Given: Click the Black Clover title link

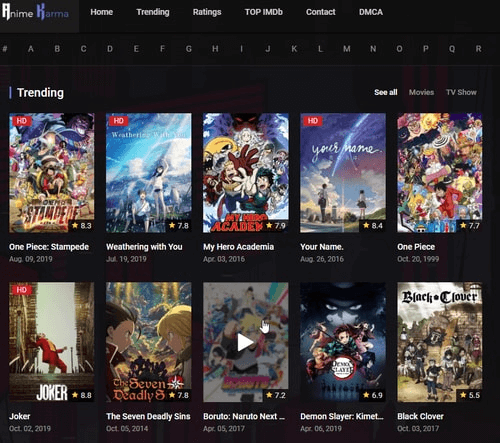Looking at the screenshot, I should 420,416.
